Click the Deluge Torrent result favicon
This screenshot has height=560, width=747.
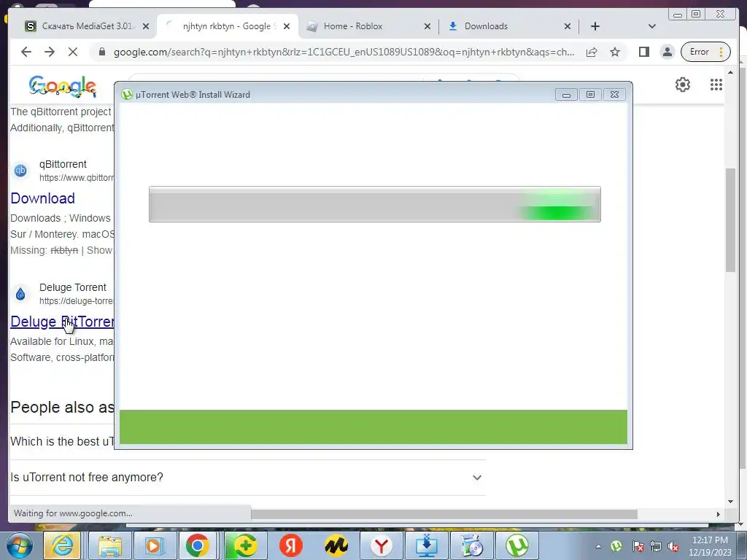click(x=20, y=294)
